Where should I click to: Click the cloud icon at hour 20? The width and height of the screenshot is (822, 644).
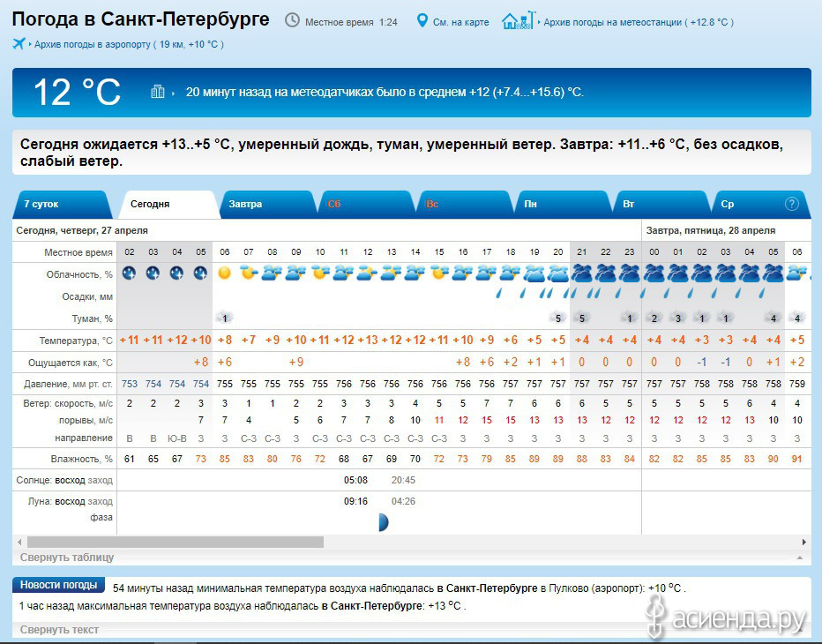(557, 273)
